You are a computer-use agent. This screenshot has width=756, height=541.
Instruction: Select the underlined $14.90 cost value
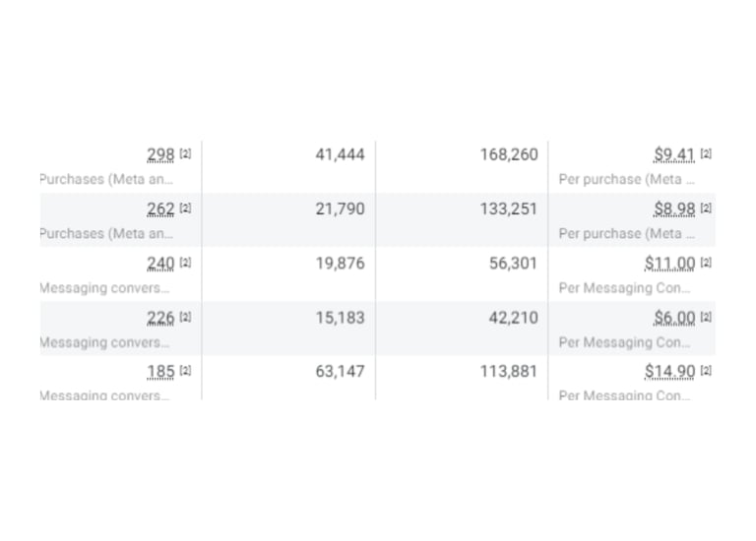[x=670, y=371]
